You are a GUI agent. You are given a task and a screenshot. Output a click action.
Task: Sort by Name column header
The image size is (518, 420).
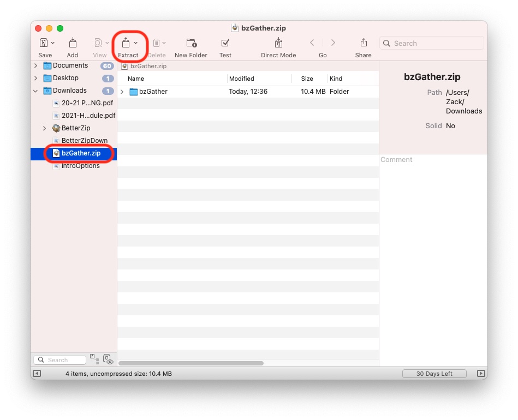[136, 79]
